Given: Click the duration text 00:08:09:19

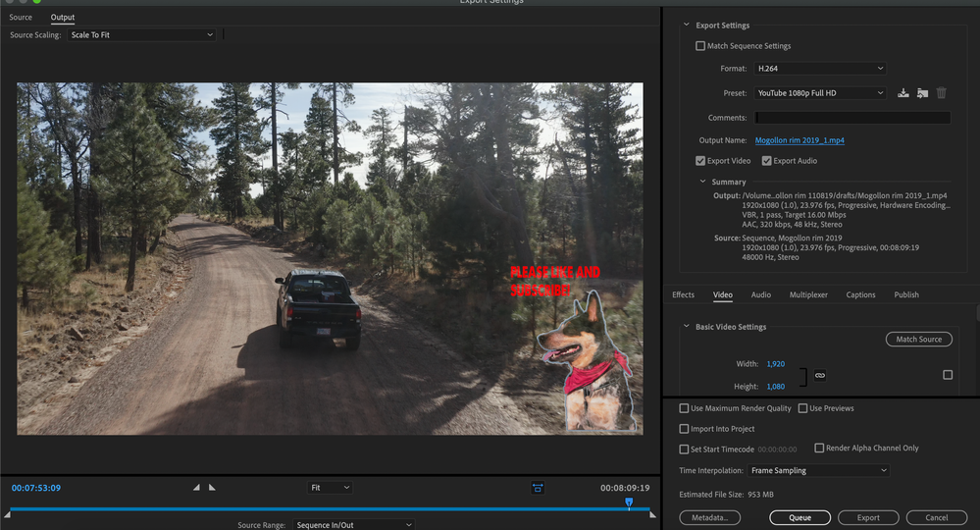Looking at the screenshot, I should [625, 488].
